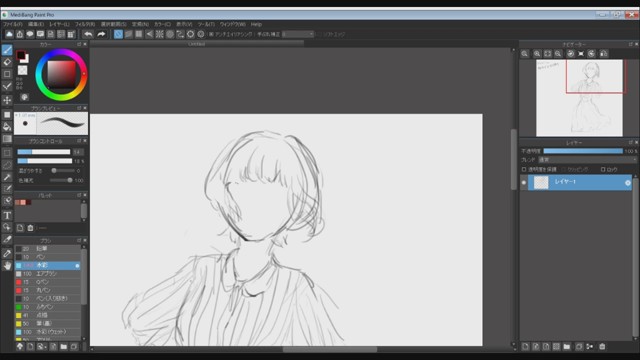
Task: Select the rectangular Select tool
Action: (7, 153)
